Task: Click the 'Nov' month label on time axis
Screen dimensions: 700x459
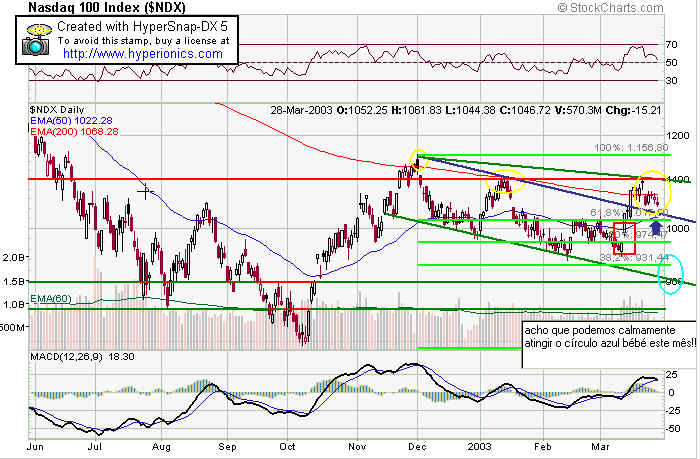Action: coord(357,446)
